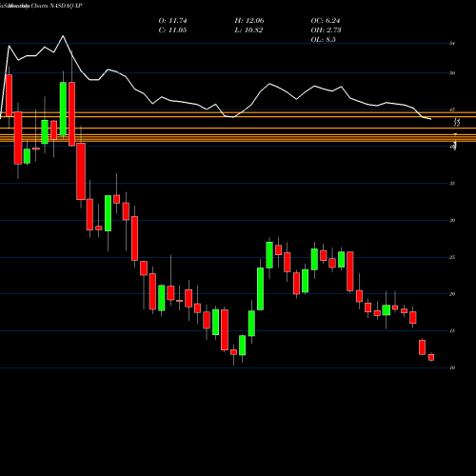Screen dimensions: 476x476
Task: Click the 54 price axis label
Action: coord(452,44)
